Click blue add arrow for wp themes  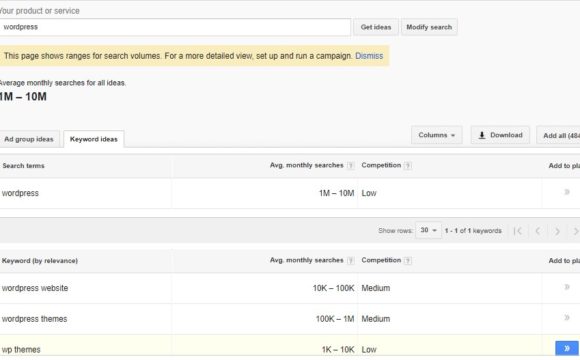point(567,348)
